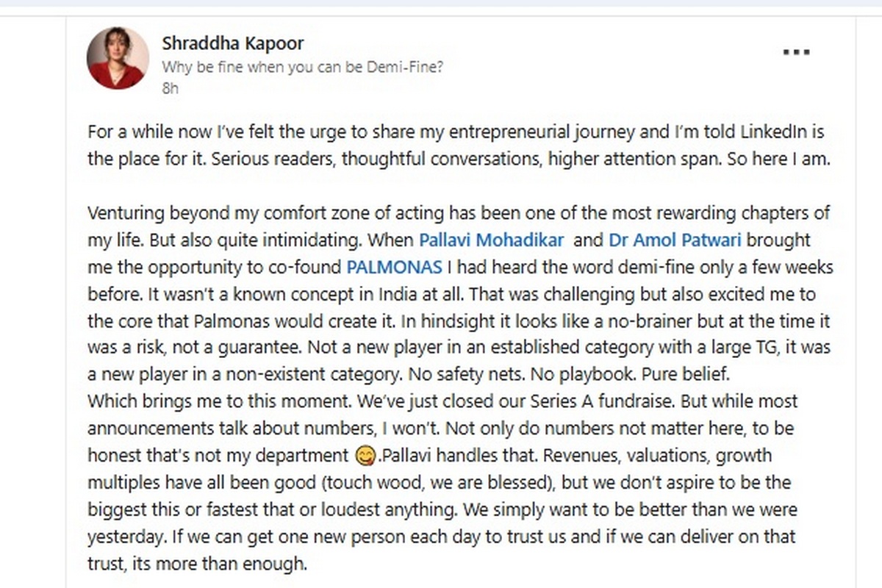Click Shraddha Kapoor's profile photo
Screen dimensions: 882x588
pos(116,59)
